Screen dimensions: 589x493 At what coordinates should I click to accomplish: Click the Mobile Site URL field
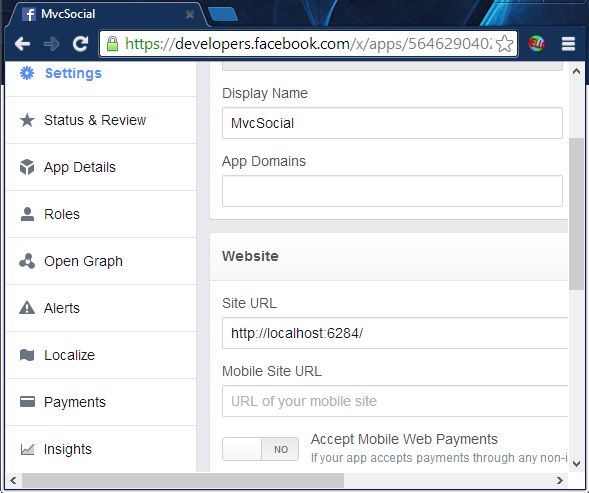coord(395,401)
